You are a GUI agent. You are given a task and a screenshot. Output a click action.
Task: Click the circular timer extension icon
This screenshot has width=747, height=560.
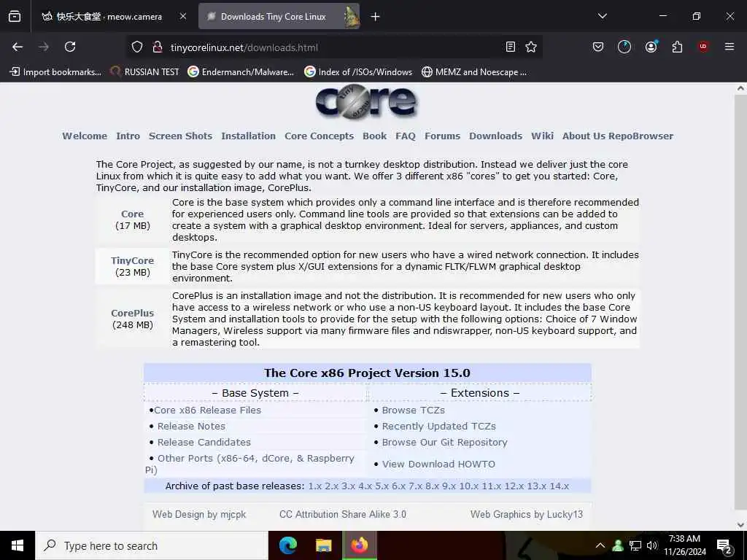tap(624, 47)
